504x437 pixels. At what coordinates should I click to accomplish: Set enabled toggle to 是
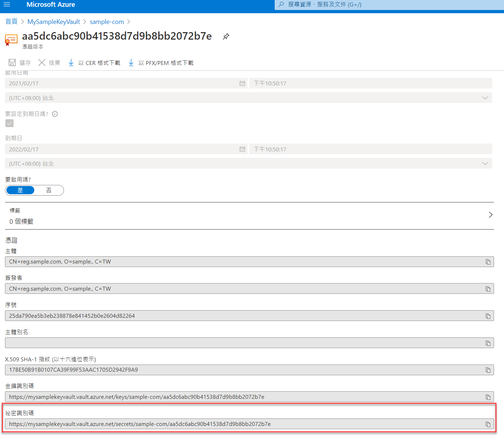click(20, 190)
